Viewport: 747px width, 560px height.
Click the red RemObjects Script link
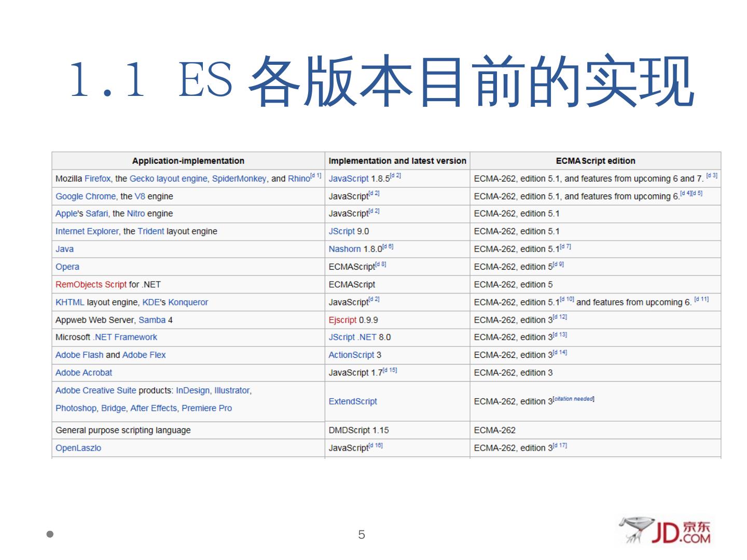point(91,285)
